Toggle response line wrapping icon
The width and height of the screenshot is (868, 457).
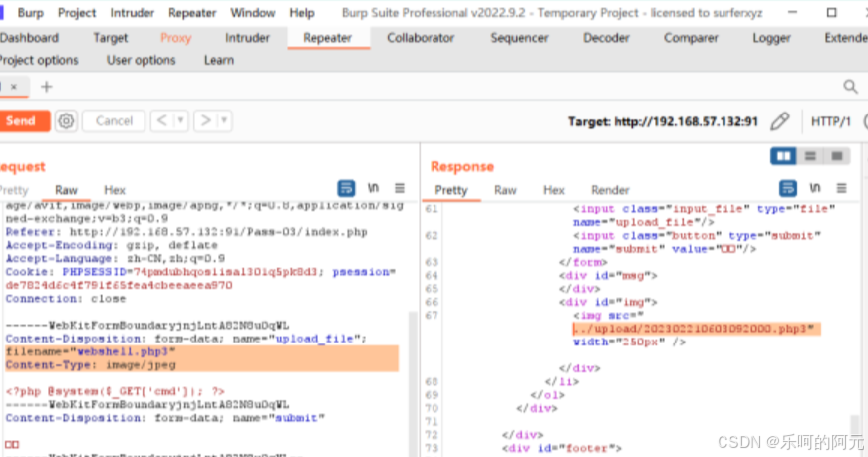(x=788, y=188)
